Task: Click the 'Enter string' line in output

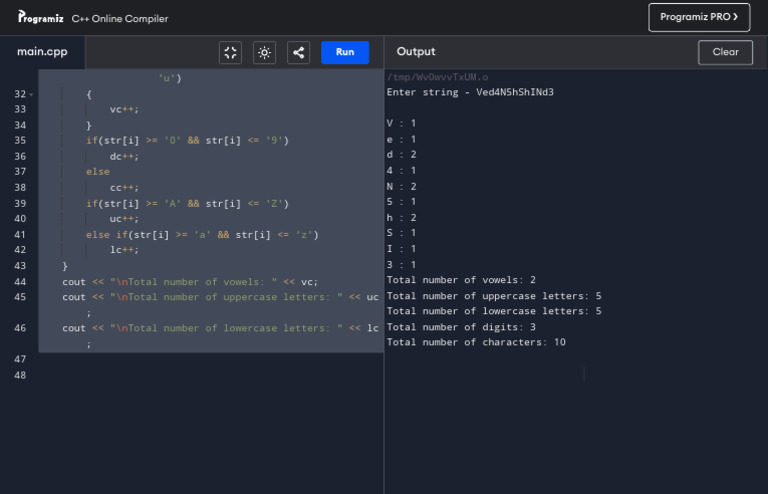Action: pos(470,92)
